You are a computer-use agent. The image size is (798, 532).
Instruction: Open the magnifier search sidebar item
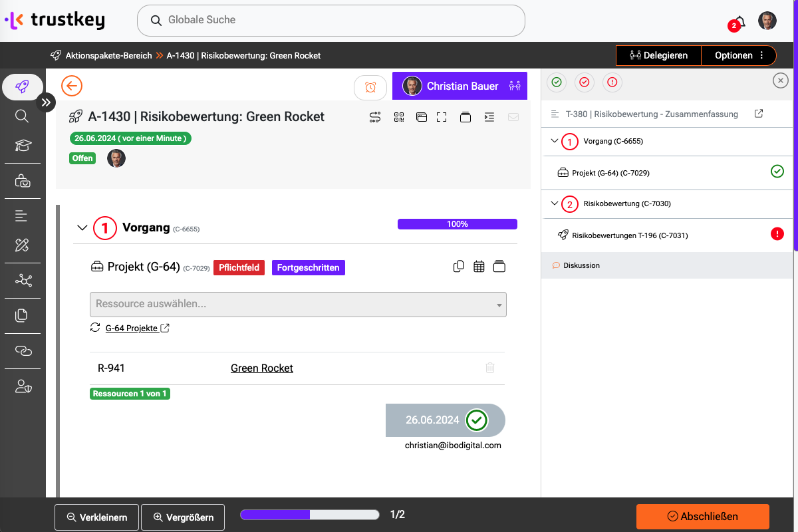coord(22,116)
